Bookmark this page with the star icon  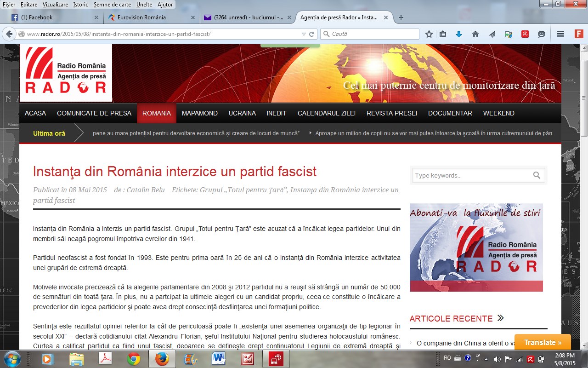[429, 34]
